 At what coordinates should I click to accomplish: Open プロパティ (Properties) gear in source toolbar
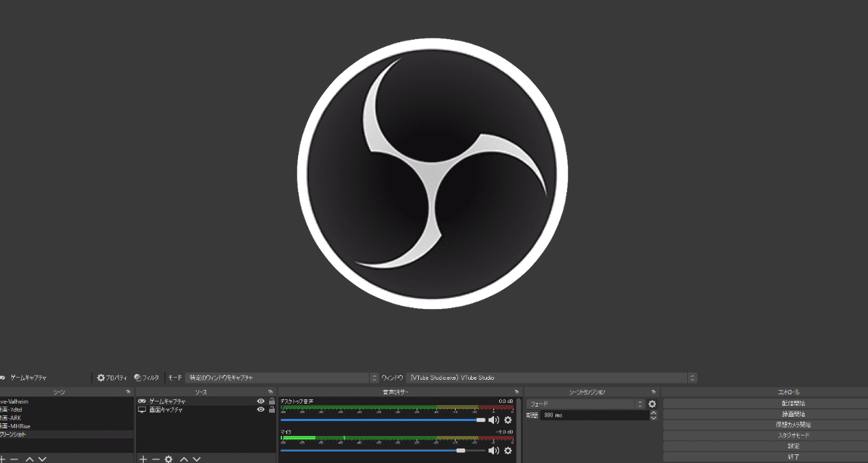(x=111, y=378)
